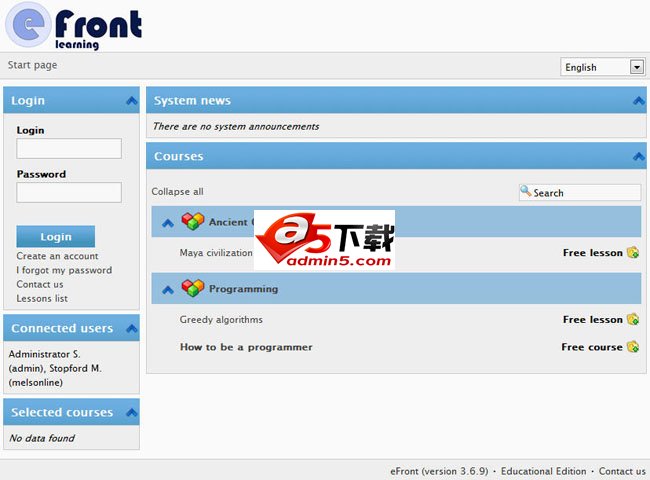The height and width of the screenshot is (480, 650).
Task: Click eFront version 3.6.9 footer link
Action: (439, 471)
